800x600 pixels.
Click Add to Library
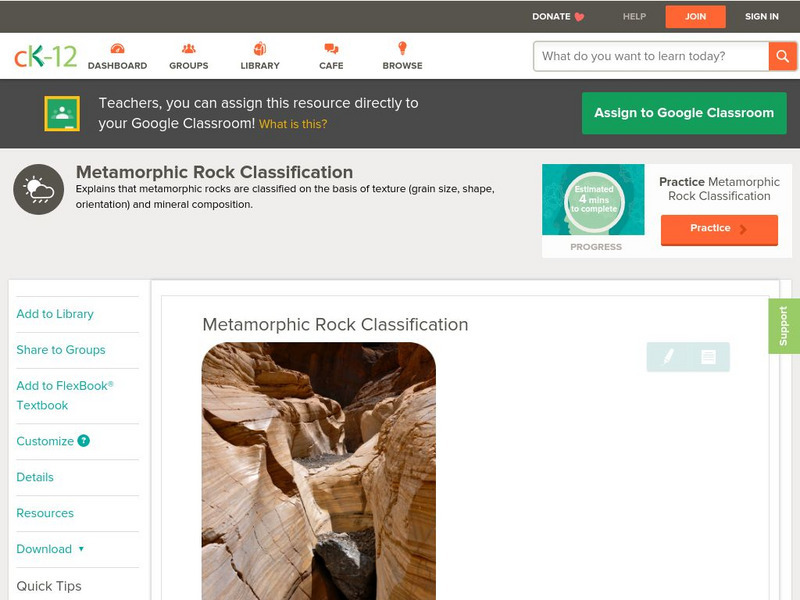pyautogui.click(x=55, y=314)
